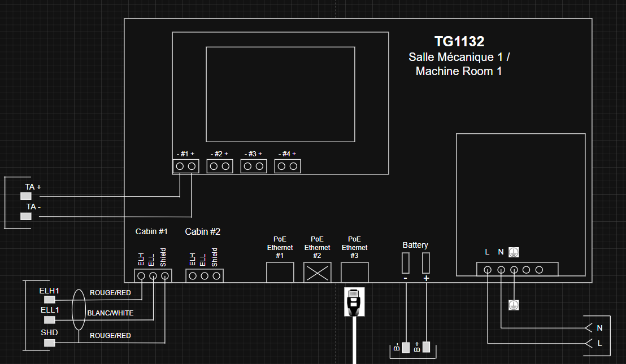Click the ELL1 terminal connector
This screenshot has width=626, height=364.
click(50, 319)
